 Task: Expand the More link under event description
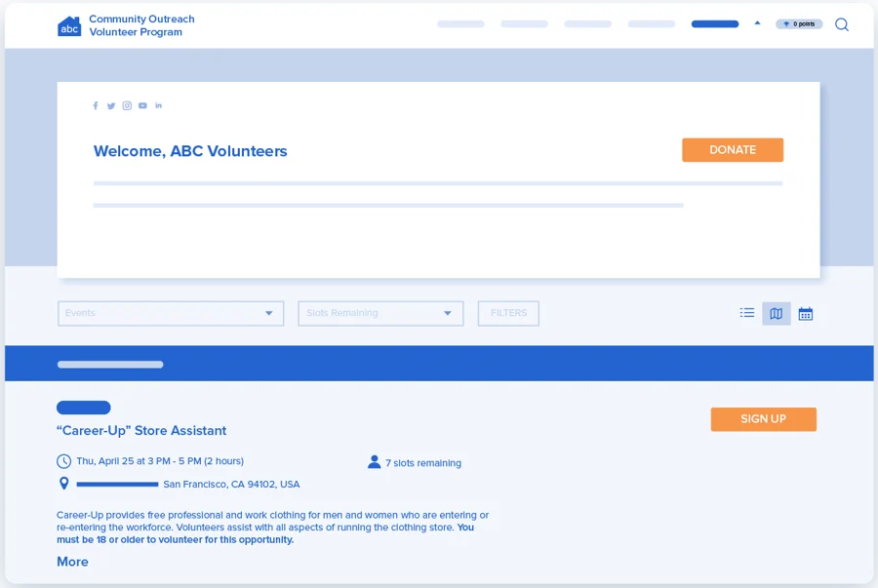point(72,562)
